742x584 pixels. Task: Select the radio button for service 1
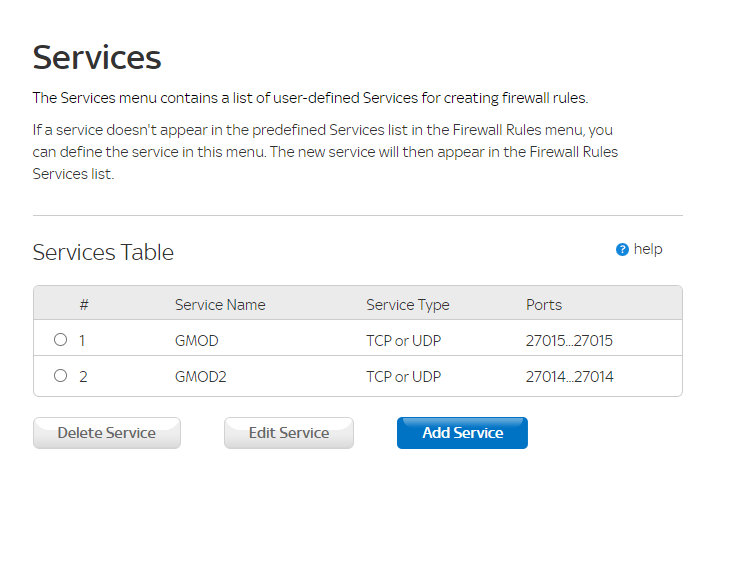[60, 340]
